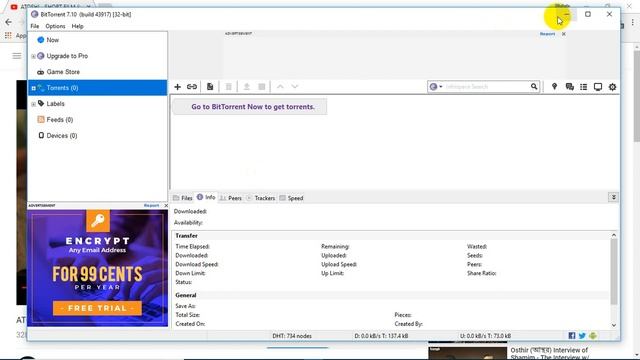Open Chrome apps grid icon in bookmarks
This screenshot has width=640, height=360.
pos(8,36)
